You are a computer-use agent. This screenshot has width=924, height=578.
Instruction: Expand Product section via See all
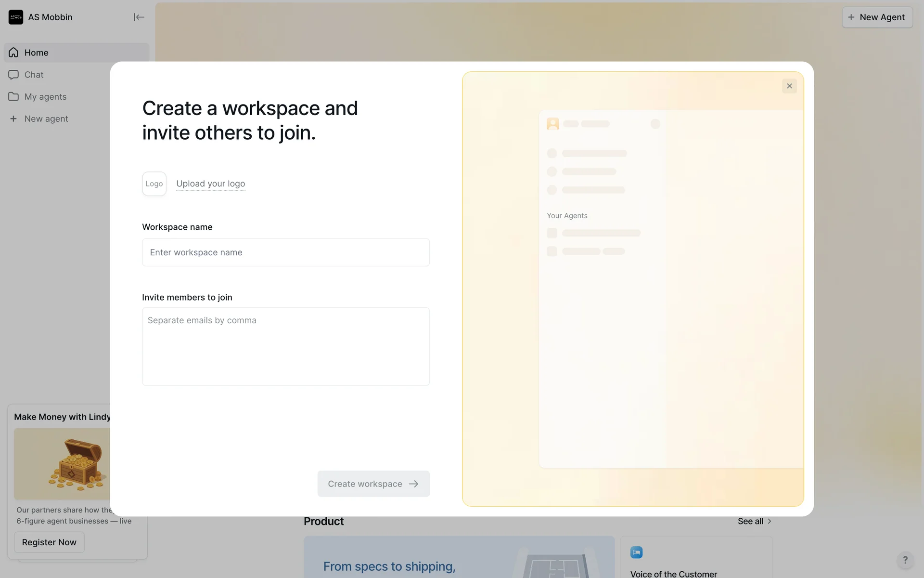pyautogui.click(x=754, y=521)
